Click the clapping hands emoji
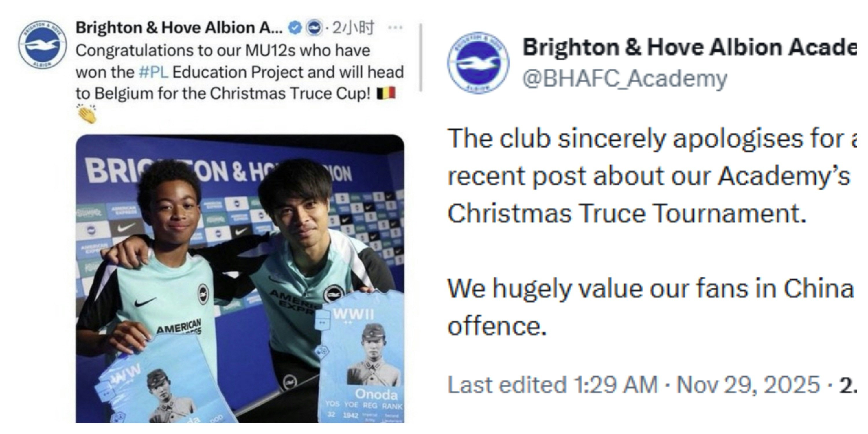 tap(87, 113)
